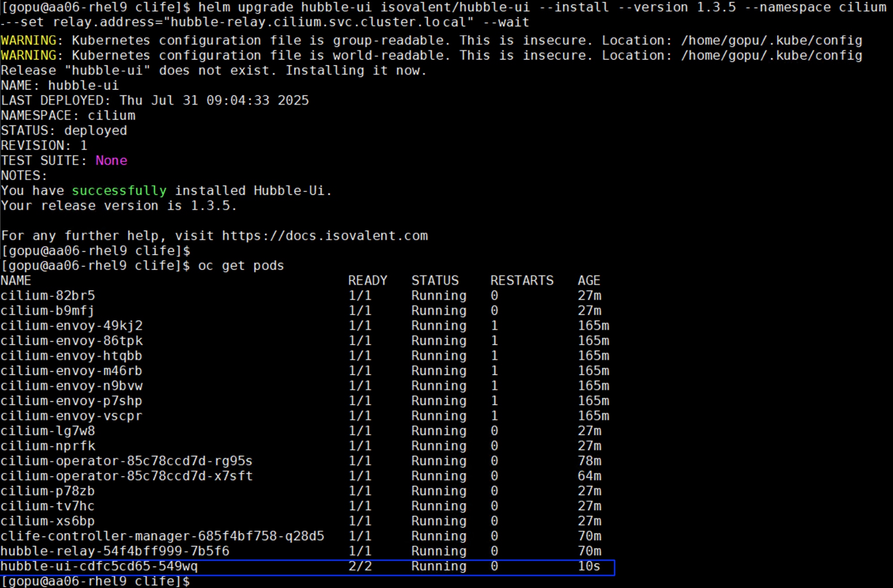This screenshot has width=893, height=588.
Task: Click the cilium-operator-85c78ccd7d-x7sft entry
Action: click(x=126, y=476)
